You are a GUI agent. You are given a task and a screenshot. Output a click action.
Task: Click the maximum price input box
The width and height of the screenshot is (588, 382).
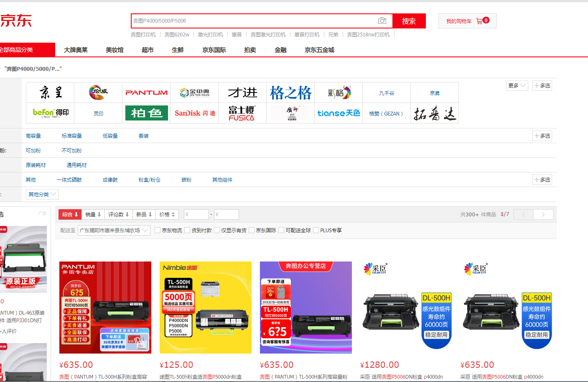tap(226, 214)
